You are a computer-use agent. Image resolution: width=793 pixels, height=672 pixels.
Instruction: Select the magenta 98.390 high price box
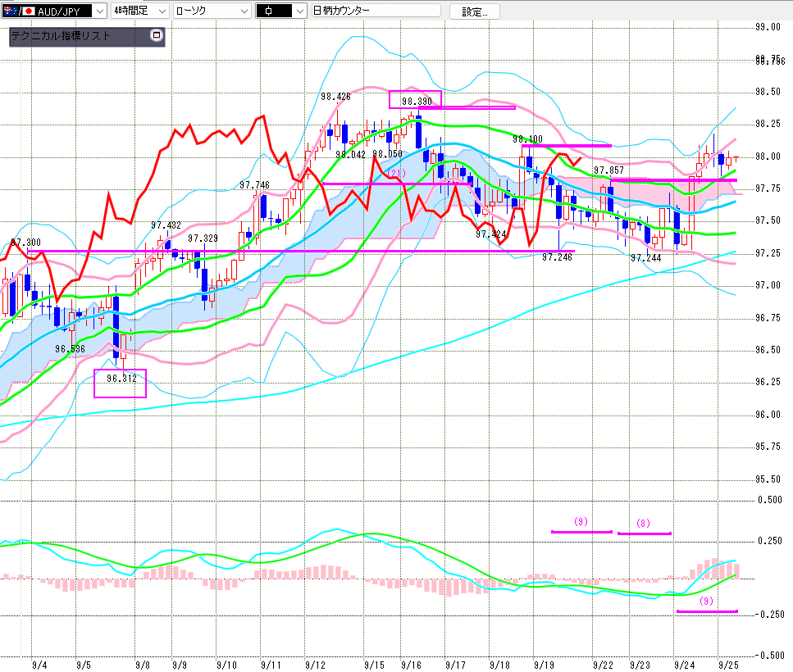coord(415,99)
